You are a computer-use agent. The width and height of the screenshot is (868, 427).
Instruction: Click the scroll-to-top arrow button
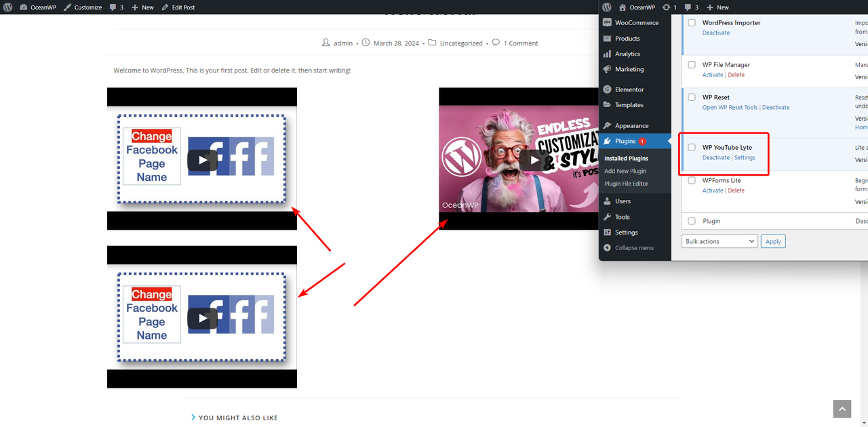coord(842,409)
